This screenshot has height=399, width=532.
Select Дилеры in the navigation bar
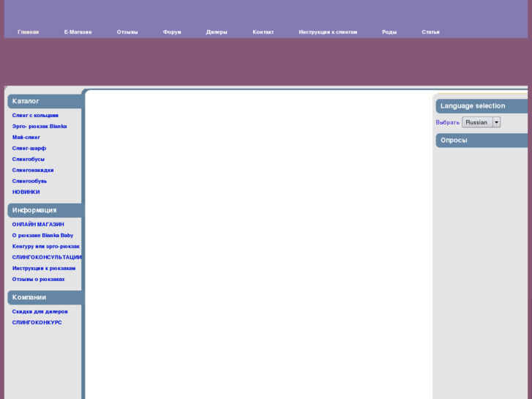point(217,32)
